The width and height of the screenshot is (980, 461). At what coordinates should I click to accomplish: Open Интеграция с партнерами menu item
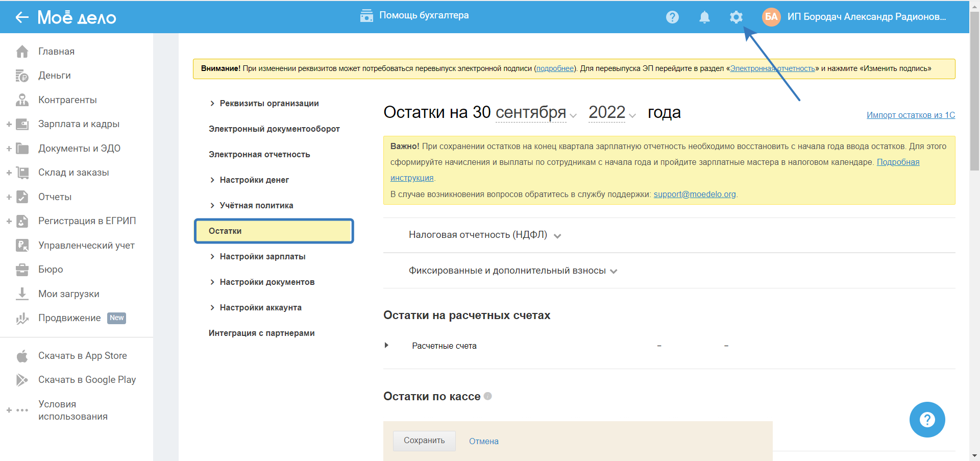click(x=261, y=333)
